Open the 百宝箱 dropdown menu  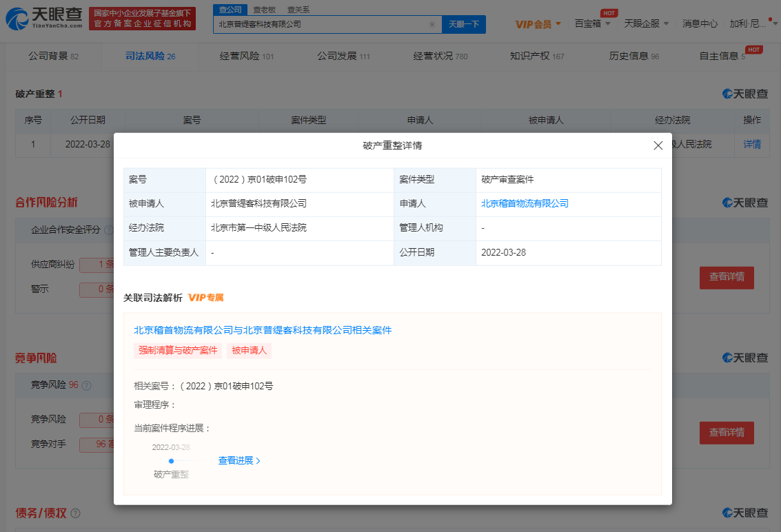point(592,24)
